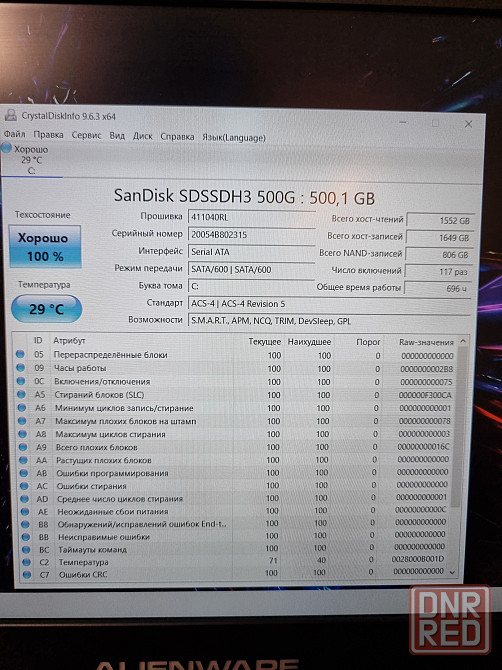Click the Порог column header
Screen dimensions: 502x670
368,342
